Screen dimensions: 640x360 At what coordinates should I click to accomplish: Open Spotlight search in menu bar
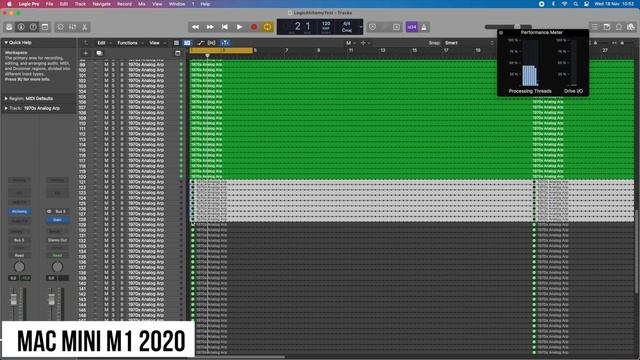click(575, 4)
